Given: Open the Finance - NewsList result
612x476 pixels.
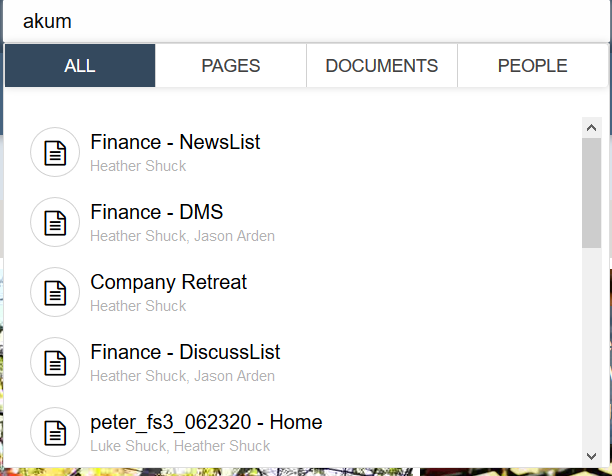Looking at the screenshot, I should [x=175, y=142].
